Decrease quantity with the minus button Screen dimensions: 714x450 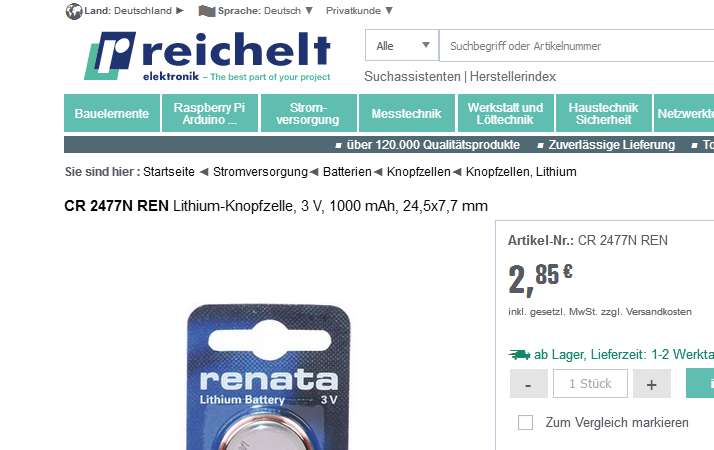[529, 384]
